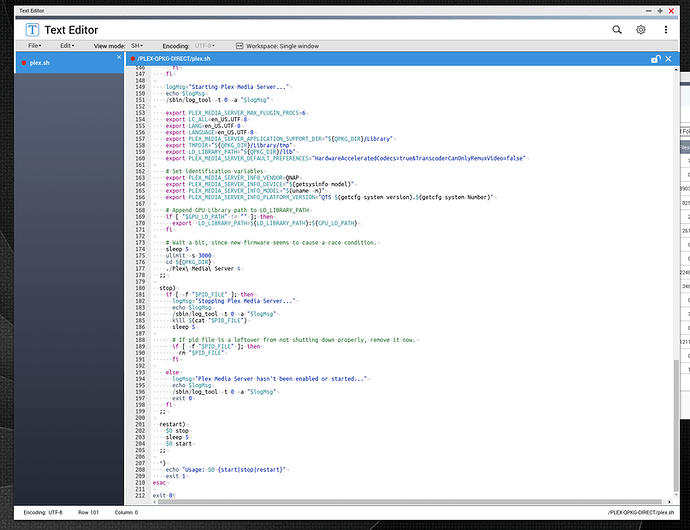Click the Text Editor app logo

tap(34, 30)
